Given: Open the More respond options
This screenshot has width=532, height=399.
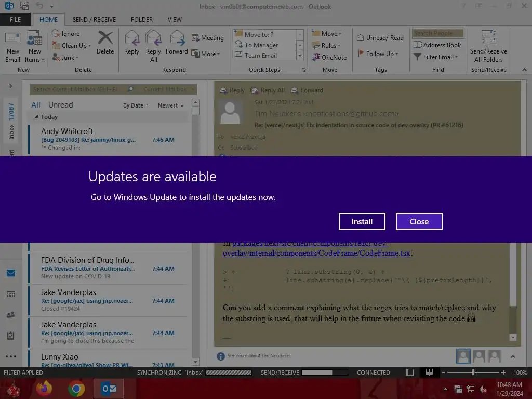Looking at the screenshot, I should point(206,54).
